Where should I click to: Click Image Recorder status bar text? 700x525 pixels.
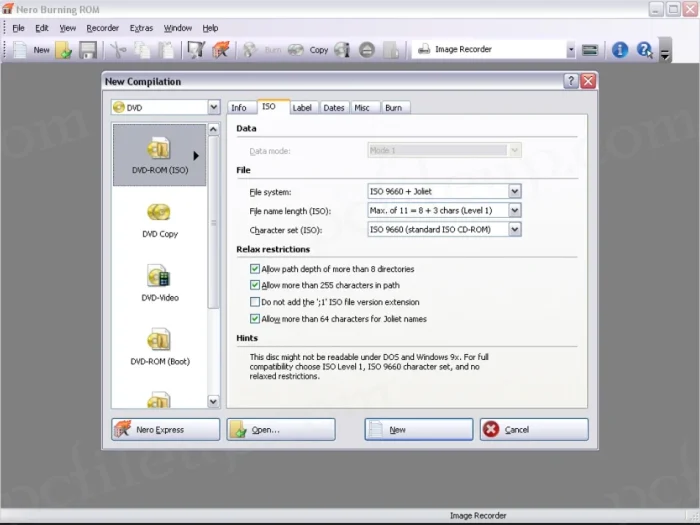point(478,516)
